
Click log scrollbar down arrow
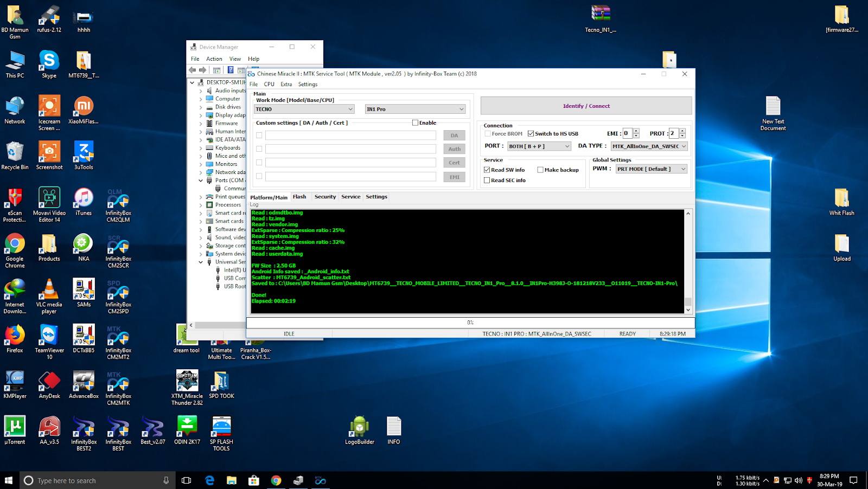pyautogui.click(x=688, y=310)
